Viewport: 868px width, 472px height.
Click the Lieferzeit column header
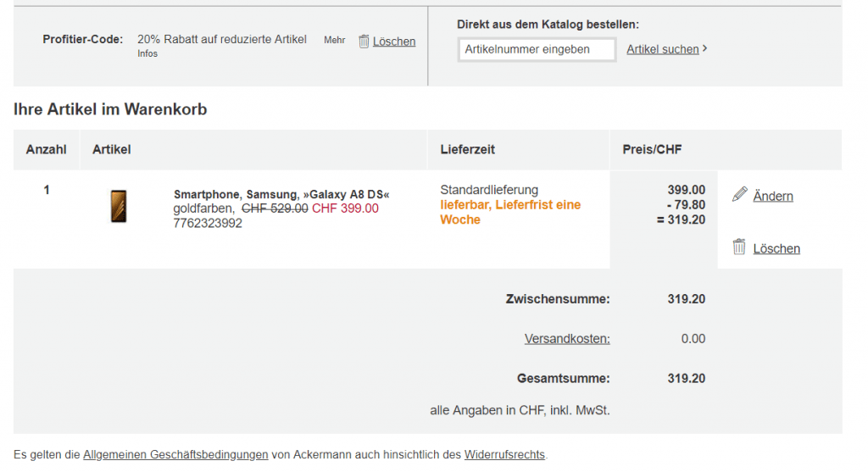tap(467, 149)
